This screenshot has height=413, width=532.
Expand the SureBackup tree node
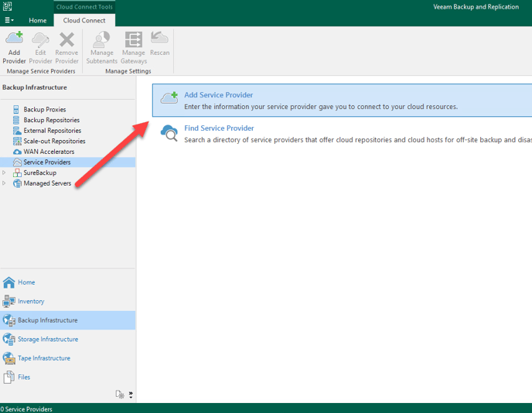coord(4,172)
